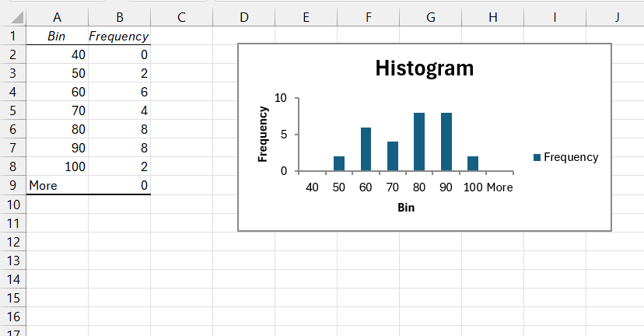Image resolution: width=644 pixels, height=336 pixels.
Task: Select the vertical Frequency axis title
Action: (263, 134)
